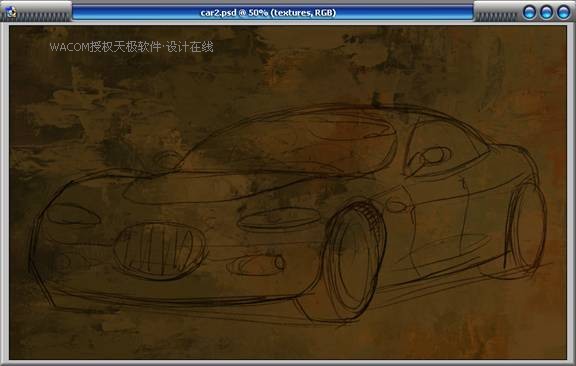Image resolution: width=576 pixels, height=366 pixels.
Task: Click the side mirror on the car sketch
Action: tap(430, 159)
